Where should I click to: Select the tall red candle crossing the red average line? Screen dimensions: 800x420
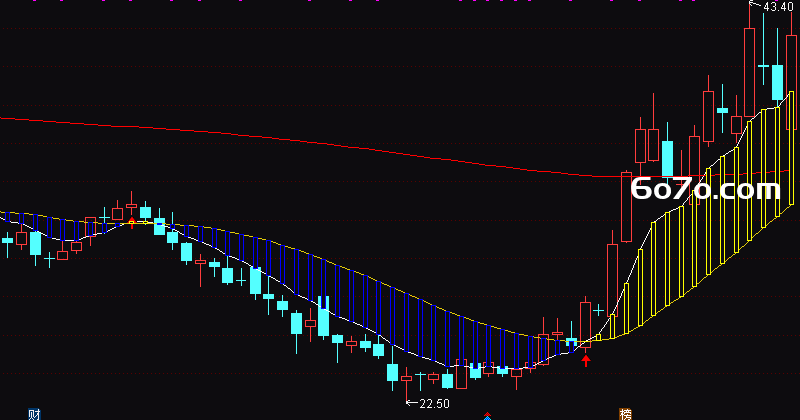(626, 207)
